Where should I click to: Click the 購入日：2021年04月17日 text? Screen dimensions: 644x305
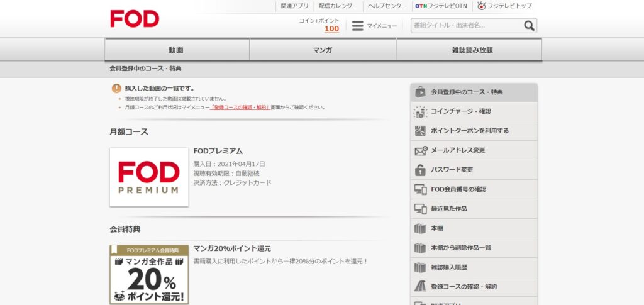point(229,164)
